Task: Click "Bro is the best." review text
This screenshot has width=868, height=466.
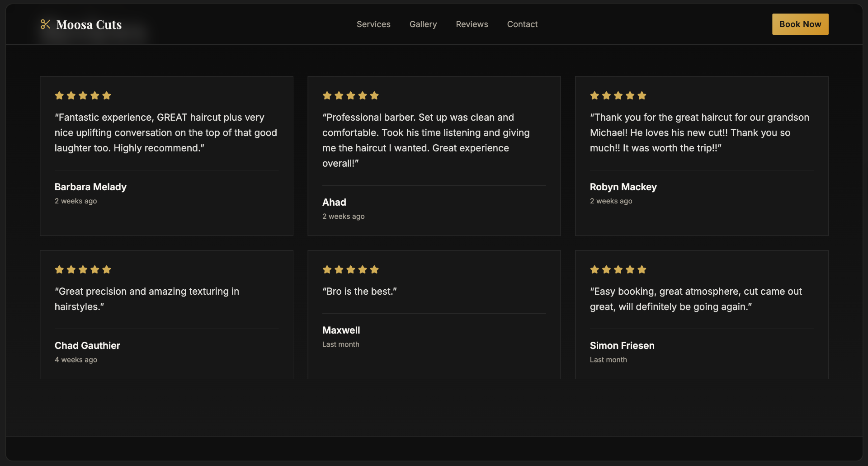Action: pyautogui.click(x=359, y=291)
